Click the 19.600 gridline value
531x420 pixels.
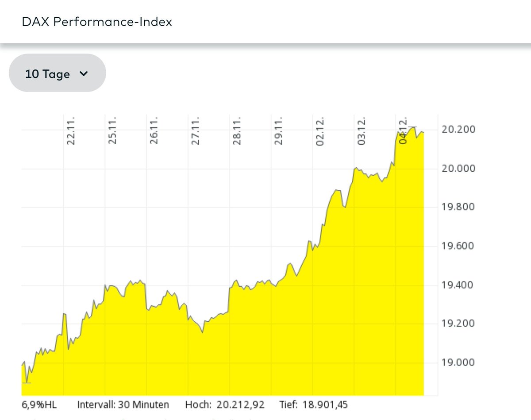tap(459, 246)
